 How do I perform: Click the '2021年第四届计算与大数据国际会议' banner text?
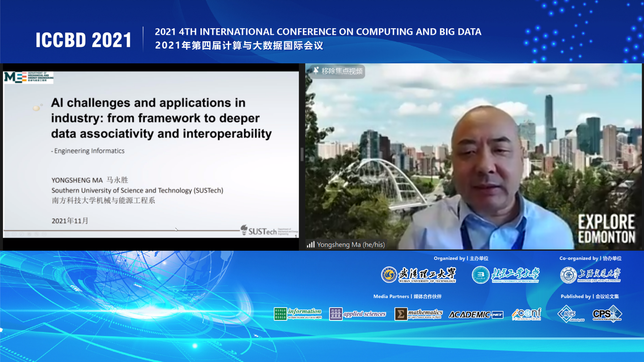pos(239,46)
